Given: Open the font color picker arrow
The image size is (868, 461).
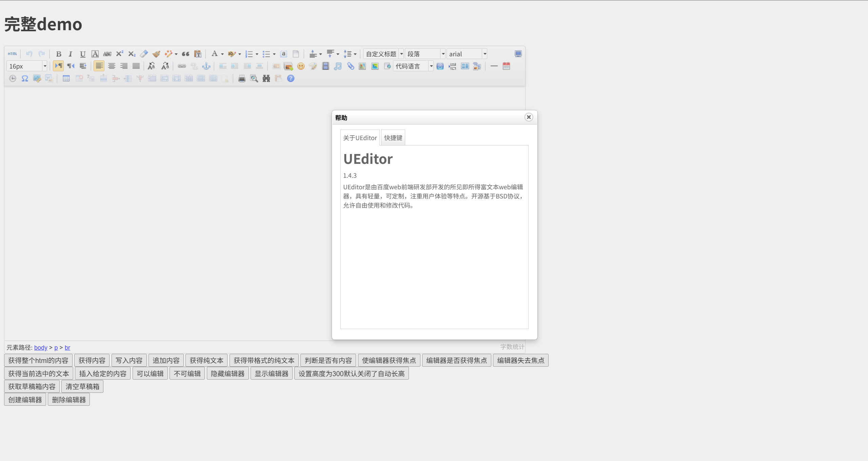Looking at the screenshot, I should point(222,54).
